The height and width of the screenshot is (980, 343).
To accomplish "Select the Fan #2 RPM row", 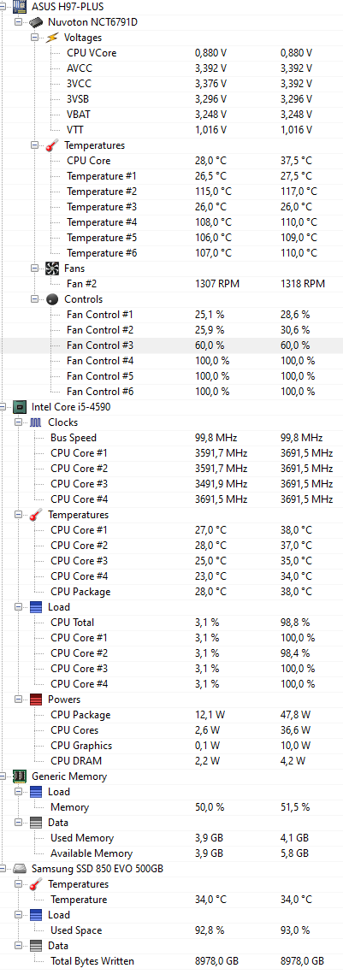I will tap(171, 284).
